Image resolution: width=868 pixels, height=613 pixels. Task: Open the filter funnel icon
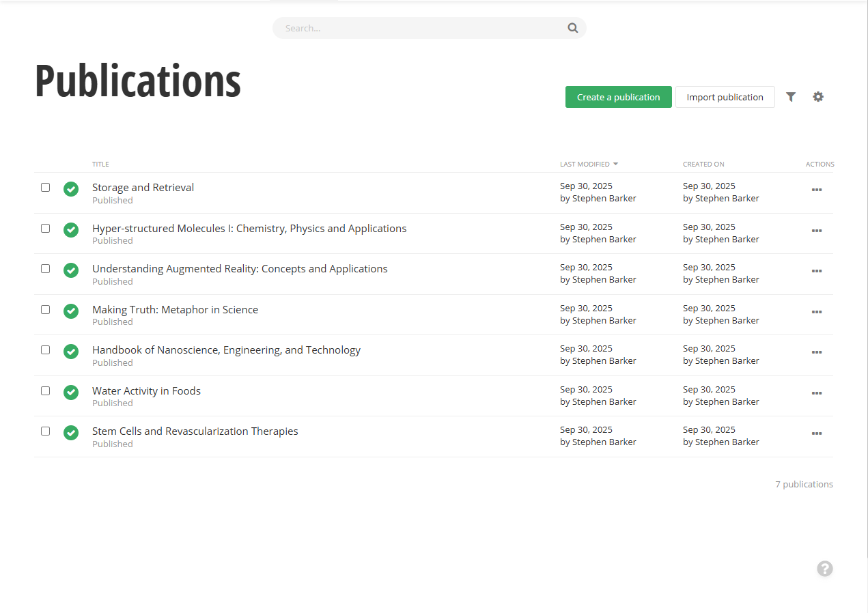(791, 97)
